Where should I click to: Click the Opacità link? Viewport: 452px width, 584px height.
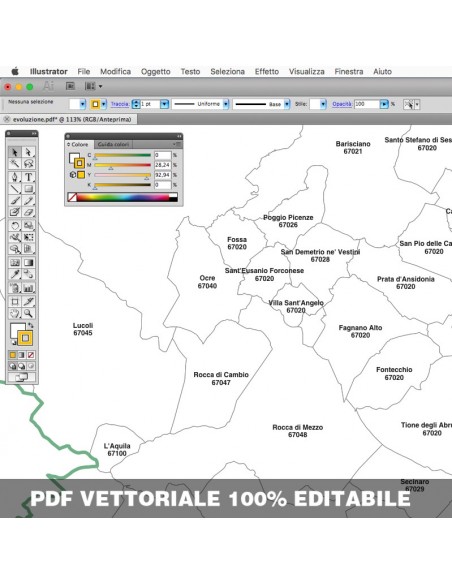[x=342, y=104]
